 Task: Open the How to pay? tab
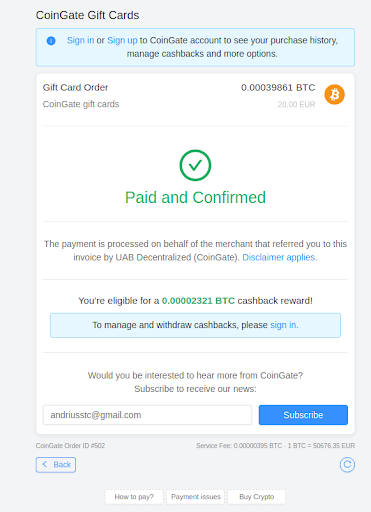(x=134, y=497)
